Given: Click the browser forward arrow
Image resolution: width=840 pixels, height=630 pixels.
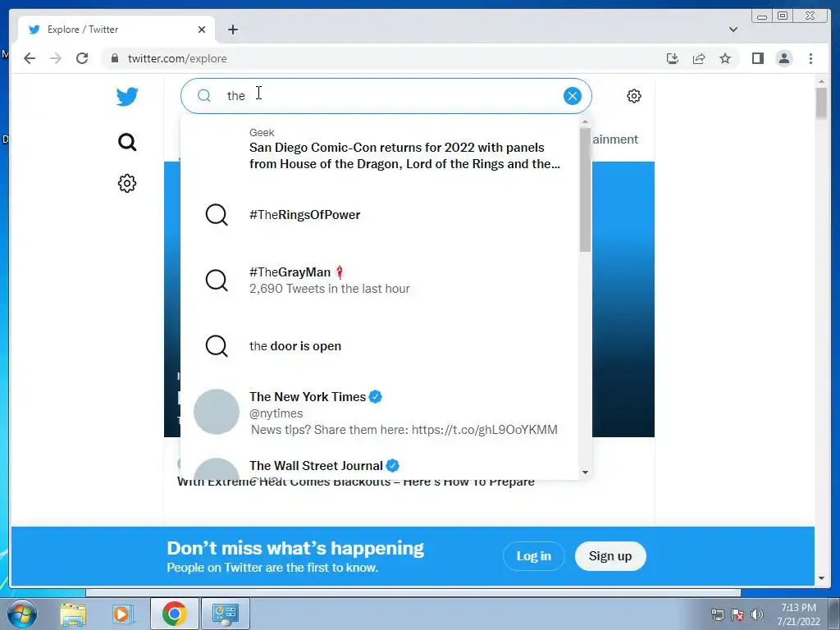Looking at the screenshot, I should [56, 58].
